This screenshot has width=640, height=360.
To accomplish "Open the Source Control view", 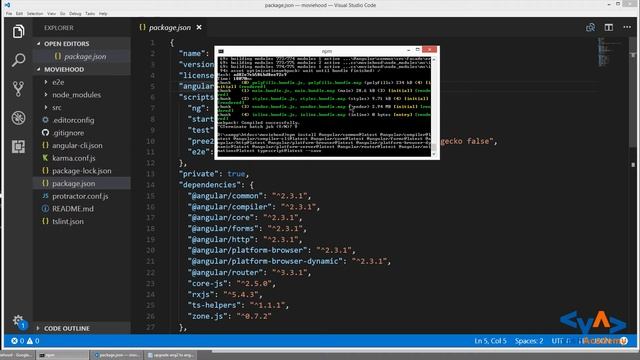I will click(18, 89).
